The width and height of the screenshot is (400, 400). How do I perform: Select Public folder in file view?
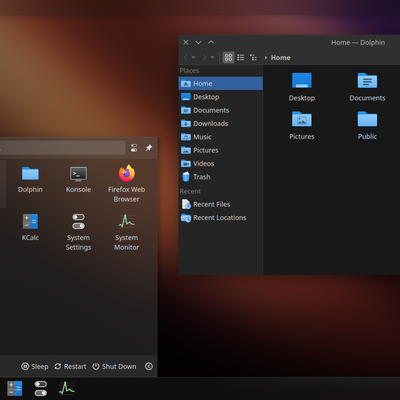click(367, 125)
